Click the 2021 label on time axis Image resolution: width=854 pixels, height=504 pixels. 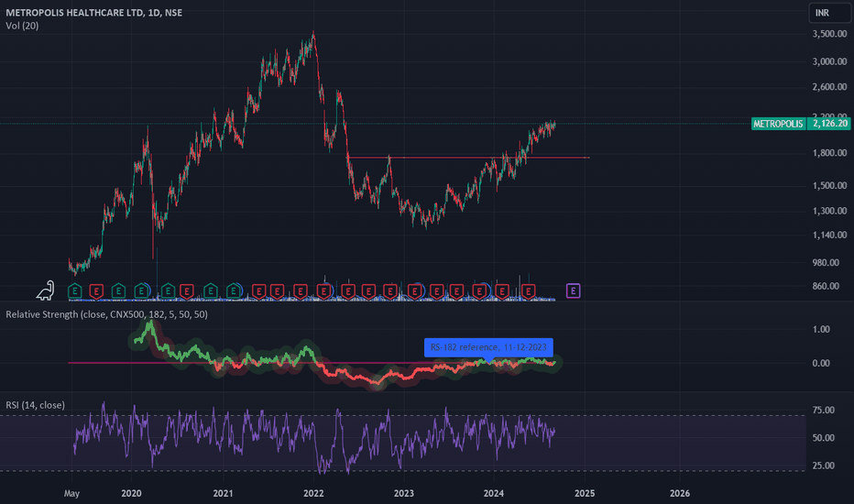click(x=223, y=493)
